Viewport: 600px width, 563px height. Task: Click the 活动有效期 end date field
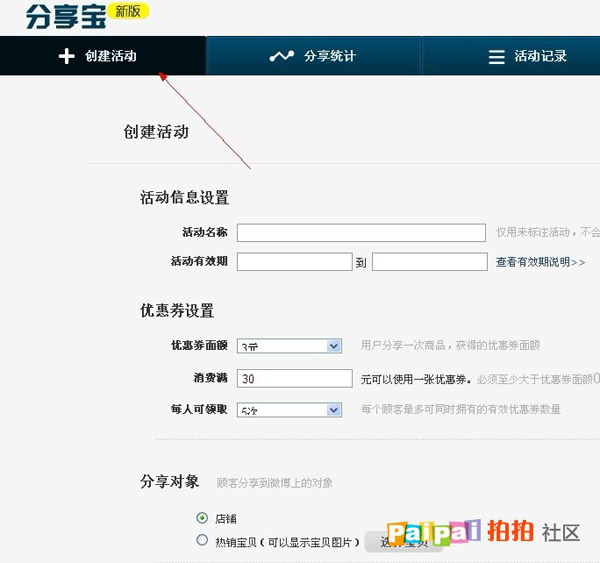point(429,262)
